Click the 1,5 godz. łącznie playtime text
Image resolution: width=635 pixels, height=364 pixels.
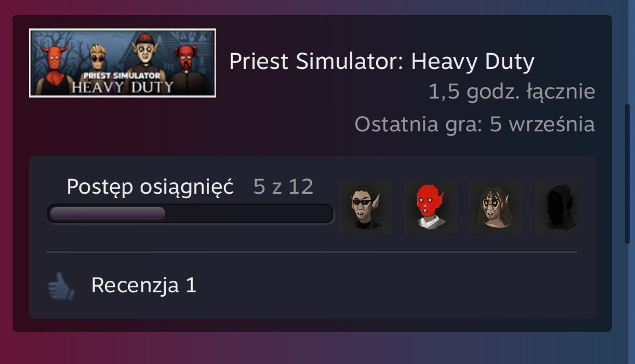pos(512,91)
